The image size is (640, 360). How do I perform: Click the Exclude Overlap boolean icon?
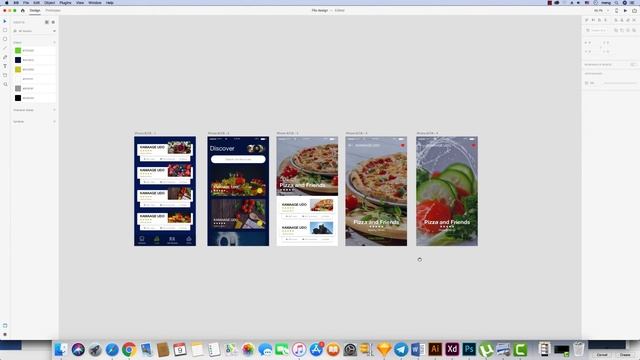[x=634, y=30]
